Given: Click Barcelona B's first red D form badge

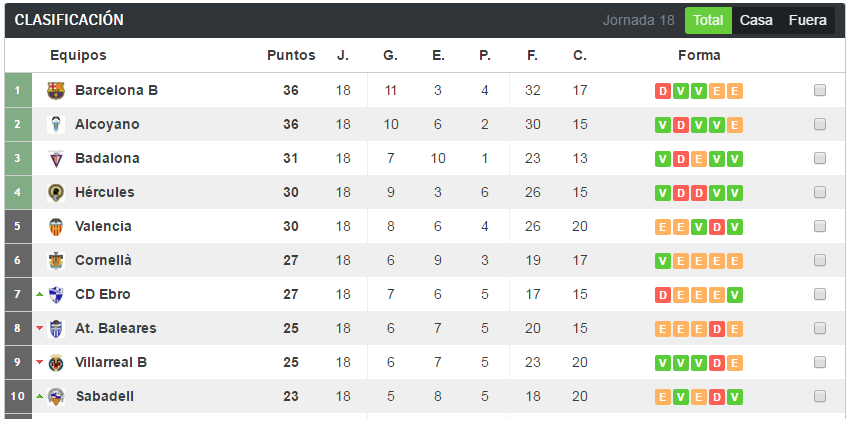Looking at the screenshot, I should coord(662,92).
